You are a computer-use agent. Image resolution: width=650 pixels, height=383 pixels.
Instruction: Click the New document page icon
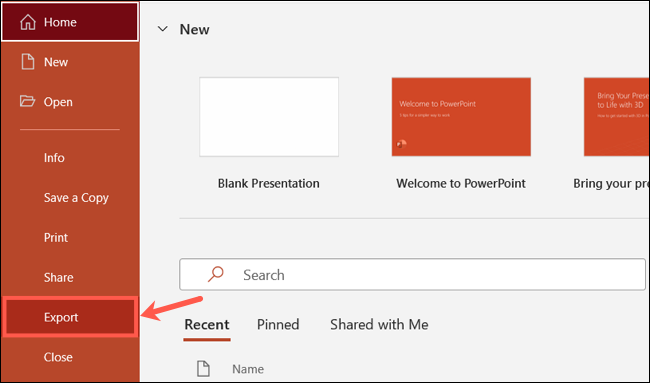(28, 62)
